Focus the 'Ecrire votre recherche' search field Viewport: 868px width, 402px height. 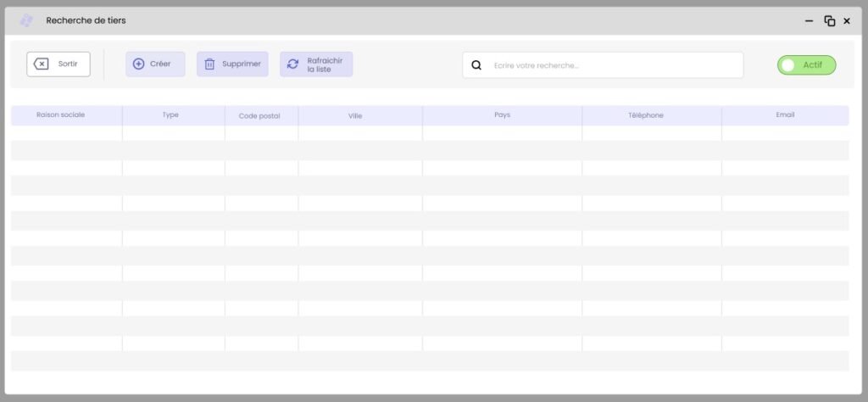610,65
